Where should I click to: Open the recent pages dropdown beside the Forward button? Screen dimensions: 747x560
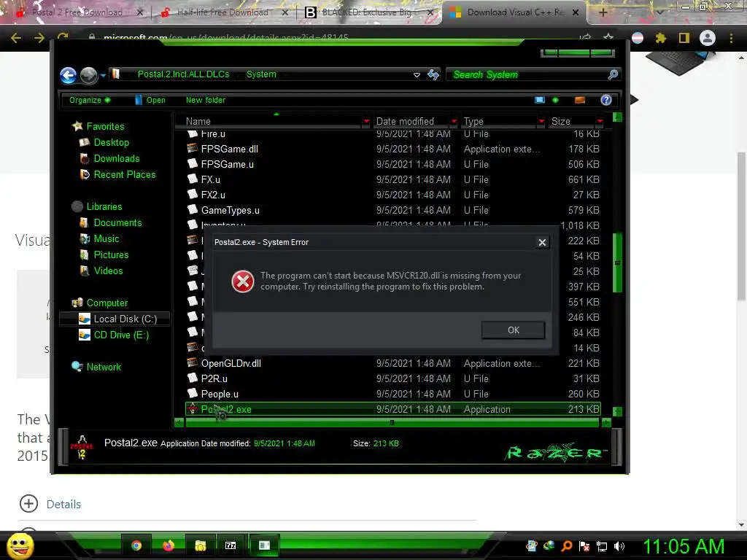click(x=103, y=75)
